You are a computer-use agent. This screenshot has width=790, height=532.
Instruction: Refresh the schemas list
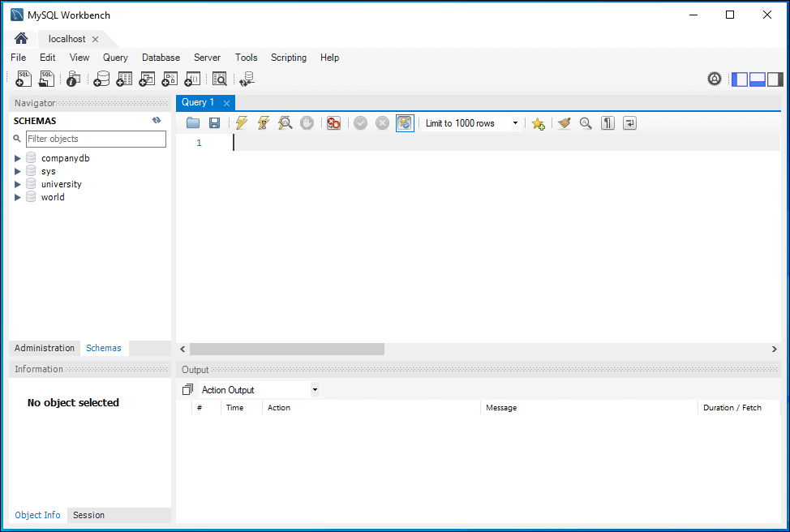[x=157, y=120]
